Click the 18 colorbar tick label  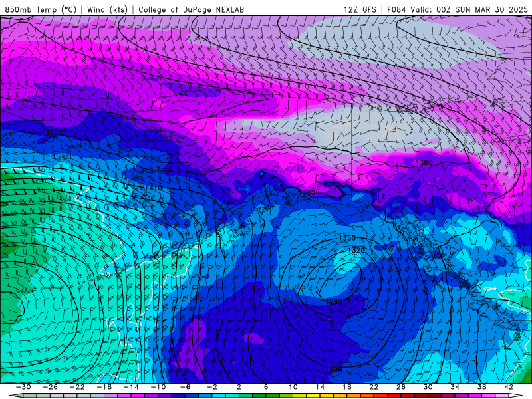coord(346,387)
